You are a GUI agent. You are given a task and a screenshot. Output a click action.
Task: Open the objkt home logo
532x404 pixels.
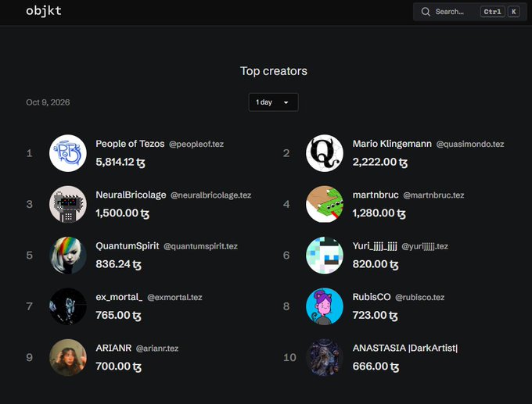[44, 11]
